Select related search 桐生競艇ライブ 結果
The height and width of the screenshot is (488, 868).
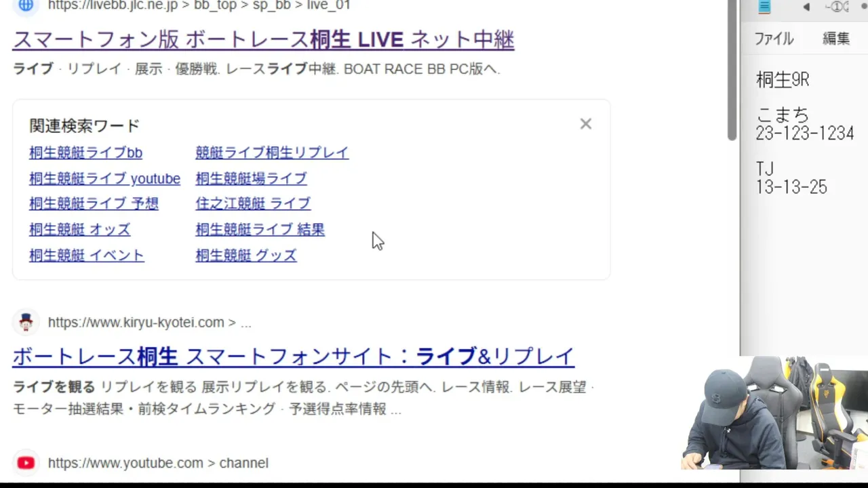pos(260,230)
